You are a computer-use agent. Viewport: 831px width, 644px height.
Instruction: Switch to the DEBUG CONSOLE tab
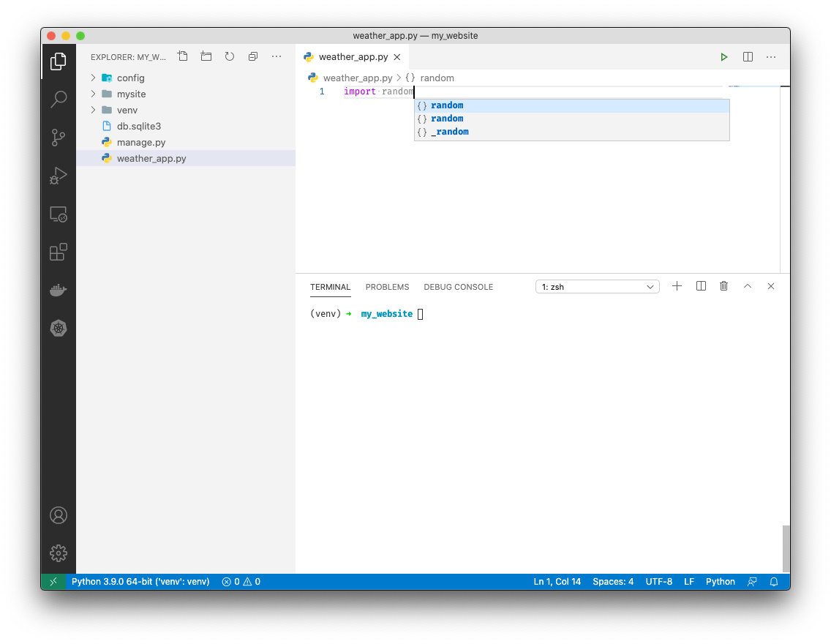tap(458, 287)
